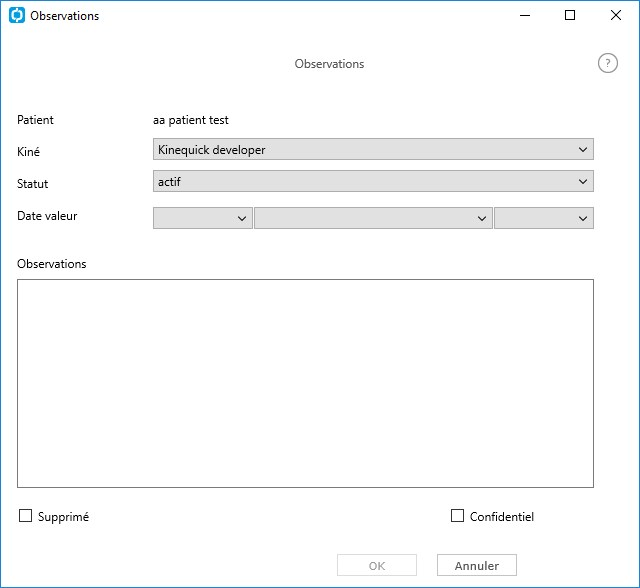Viewport: 640px width, 588px height.
Task: Click the Supprimé checkbox label text
Action: tap(63, 517)
